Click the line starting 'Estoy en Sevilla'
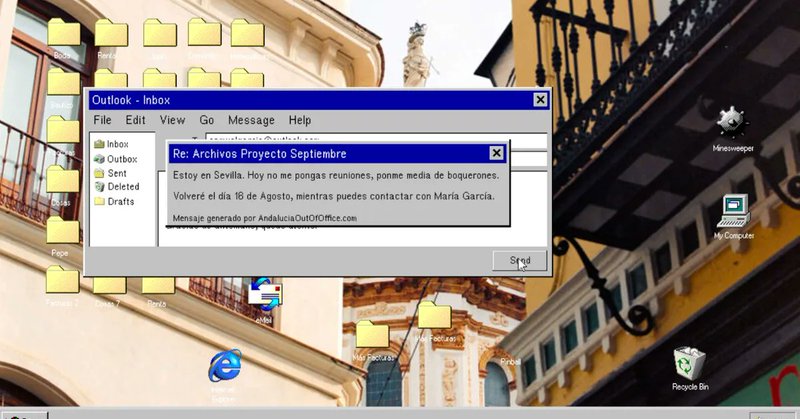The height and width of the screenshot is (419, 800). pos(336,175)
